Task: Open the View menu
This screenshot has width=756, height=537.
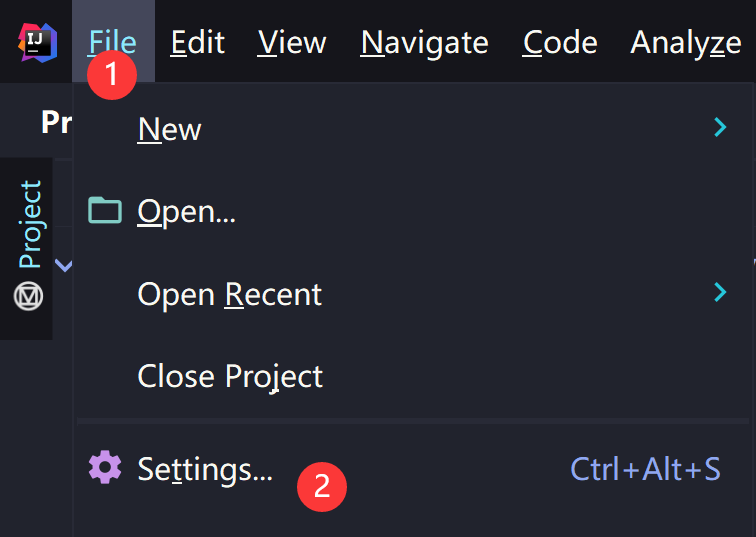Action: point(292,42)
